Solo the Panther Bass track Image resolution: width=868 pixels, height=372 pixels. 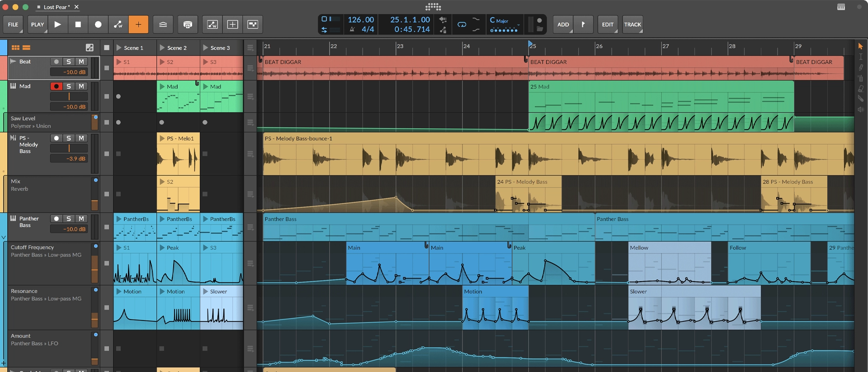(x=69, y=219)
